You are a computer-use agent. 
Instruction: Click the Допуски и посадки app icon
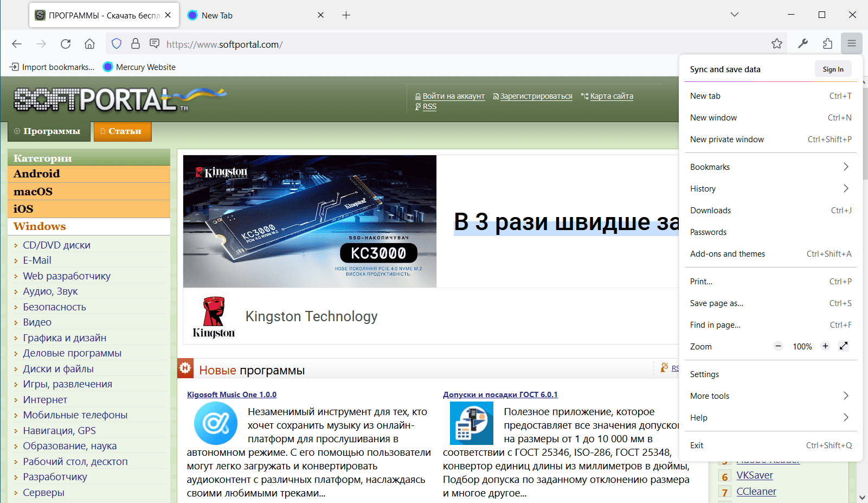point(472,423)
